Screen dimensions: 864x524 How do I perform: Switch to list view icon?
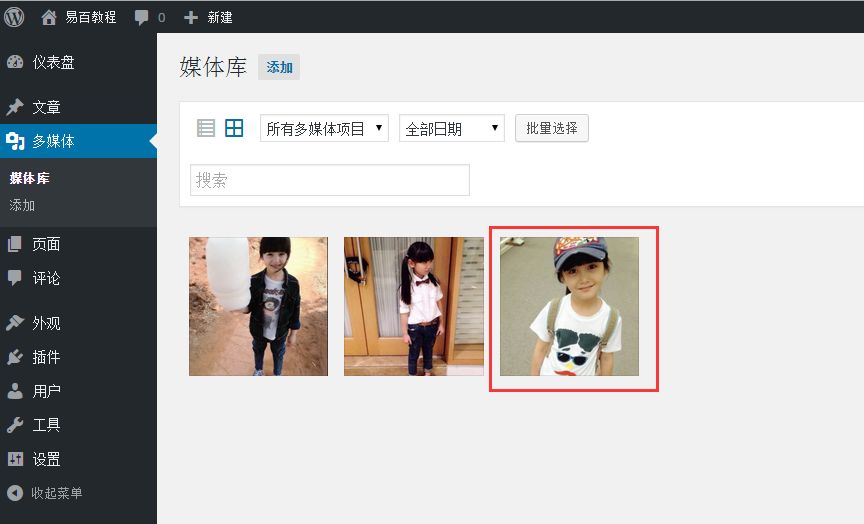click(206, 128)
